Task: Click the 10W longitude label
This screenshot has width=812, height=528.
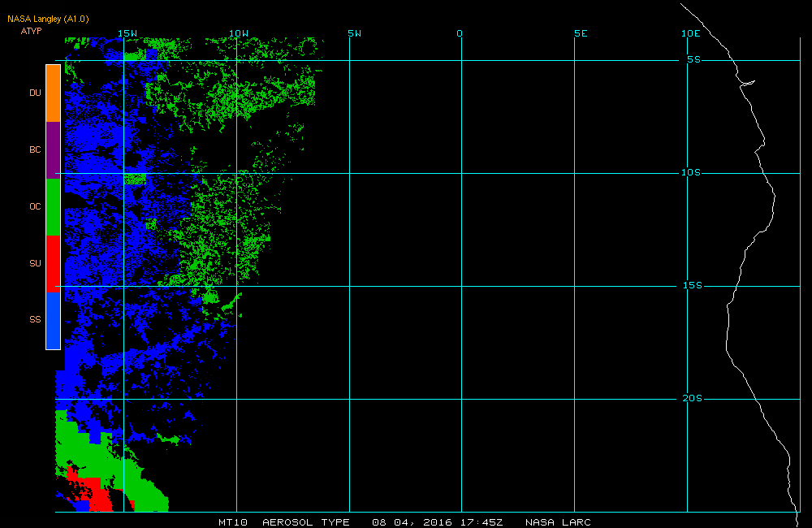Action: click(239, 33)
